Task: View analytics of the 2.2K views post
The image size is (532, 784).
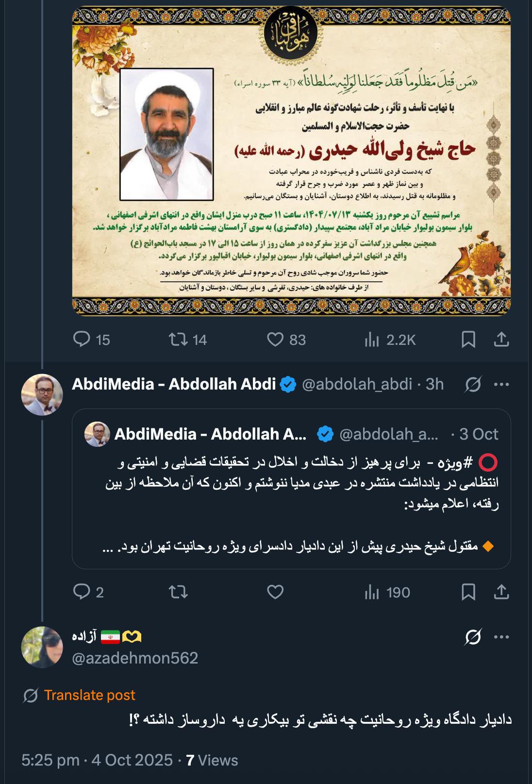Action: (x=372, y=340)
